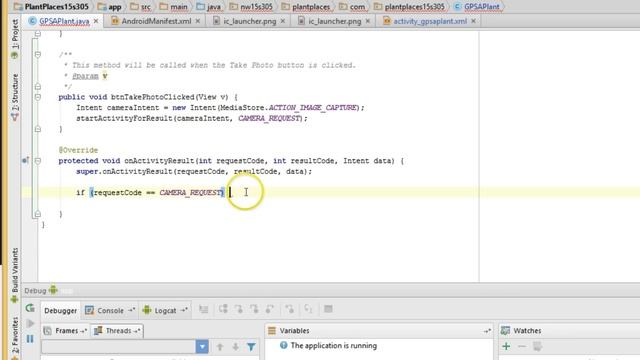
Task: Click the Force Step Into icon
Action: (x=254, y=309)
